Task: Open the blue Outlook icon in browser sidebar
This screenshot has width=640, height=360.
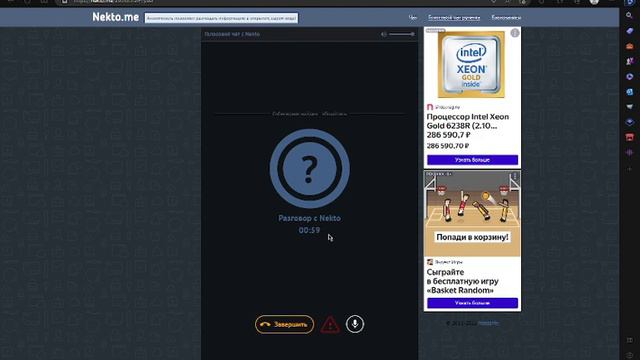Action: click(629, 92)
